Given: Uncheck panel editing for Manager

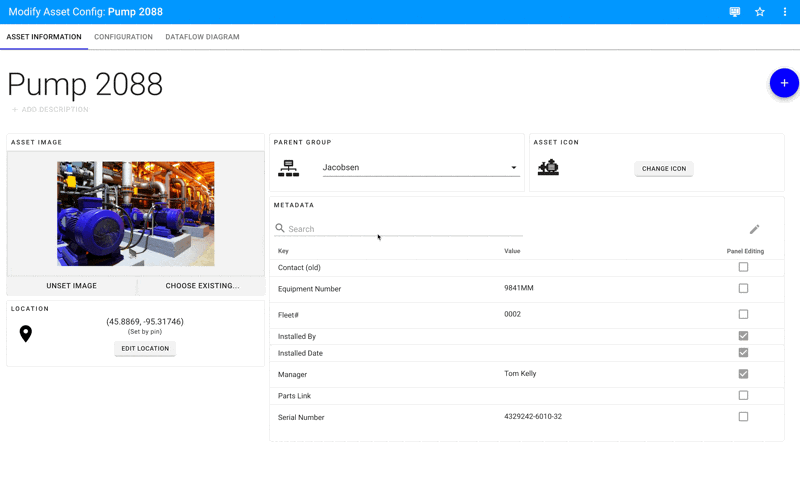Looking at the screenshot, I should pos(743,374).
